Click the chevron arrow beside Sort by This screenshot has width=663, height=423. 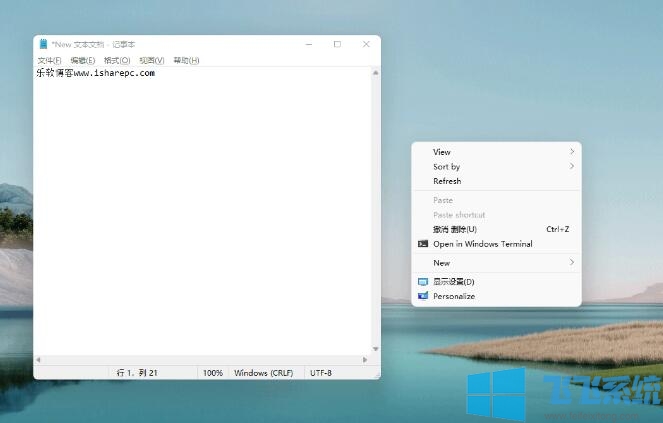point(572,166)
